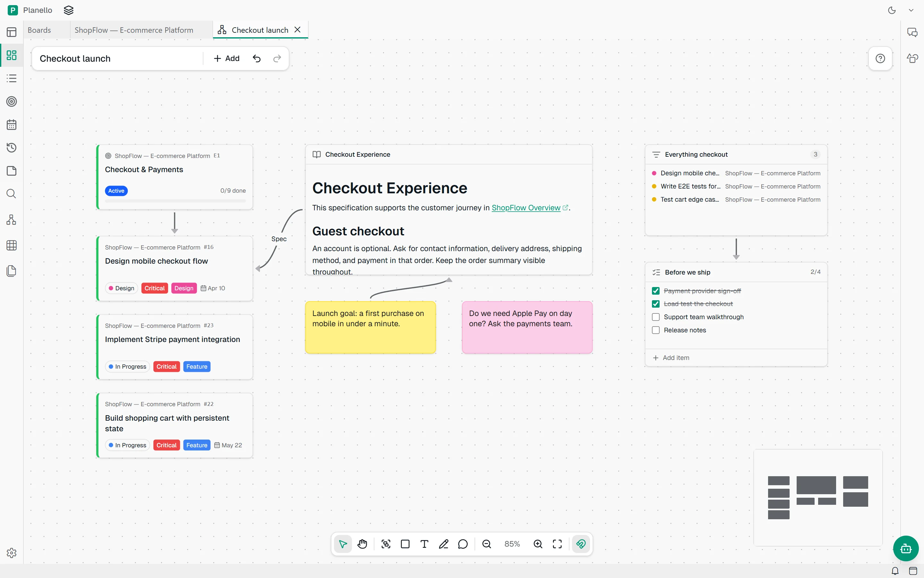Open the layers stack menu beside Planello
Image resolution: width=924 pixels, height=578 pixels.
click(69, 10)
